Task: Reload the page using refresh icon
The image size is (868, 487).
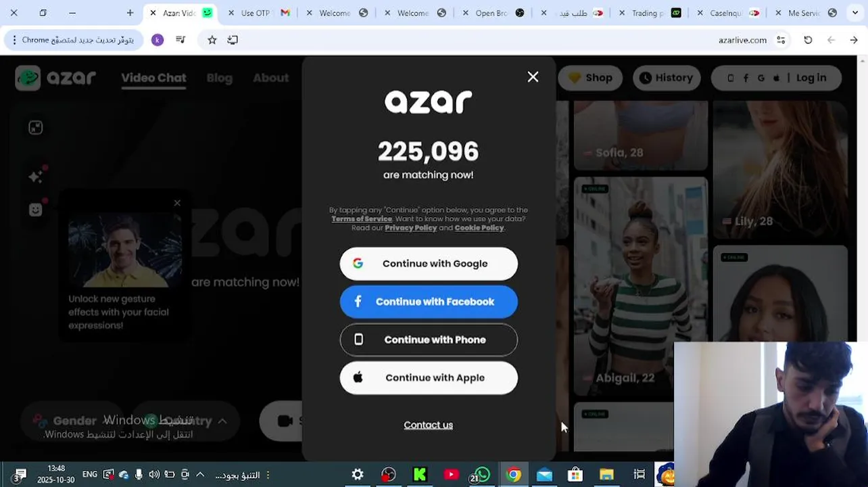Action: click(x=808, y=40)
